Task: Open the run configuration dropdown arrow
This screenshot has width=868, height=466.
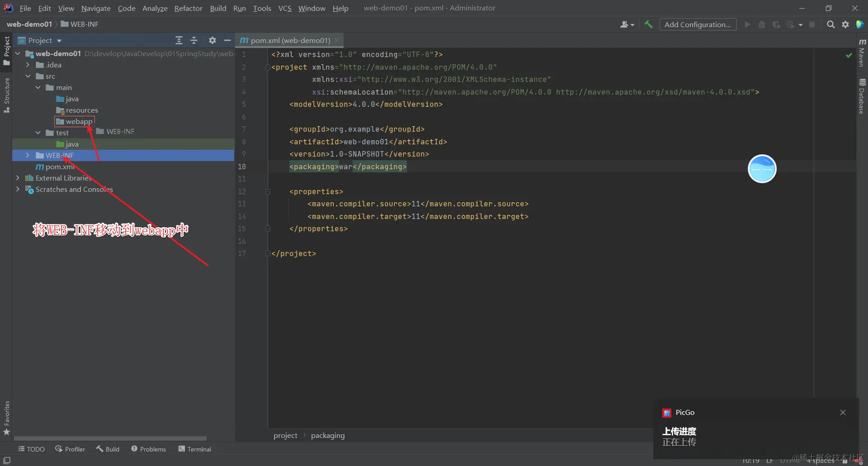Action: tap(801, 25)
